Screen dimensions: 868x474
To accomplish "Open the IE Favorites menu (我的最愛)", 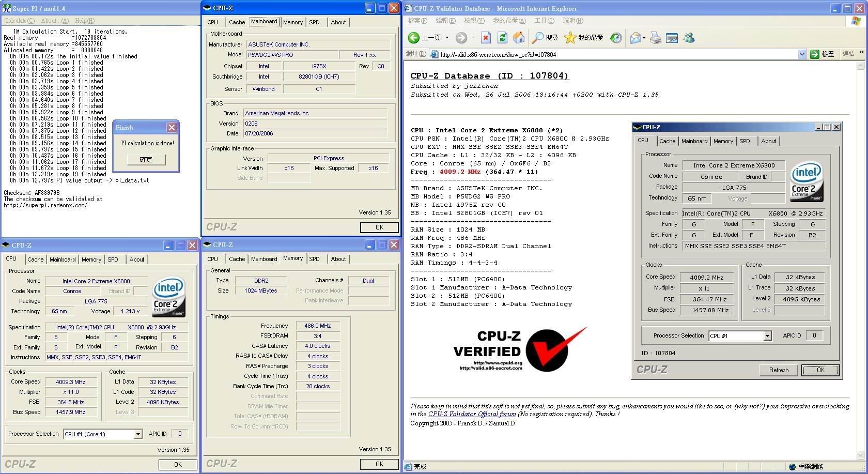I will click(x=509, y=21).
